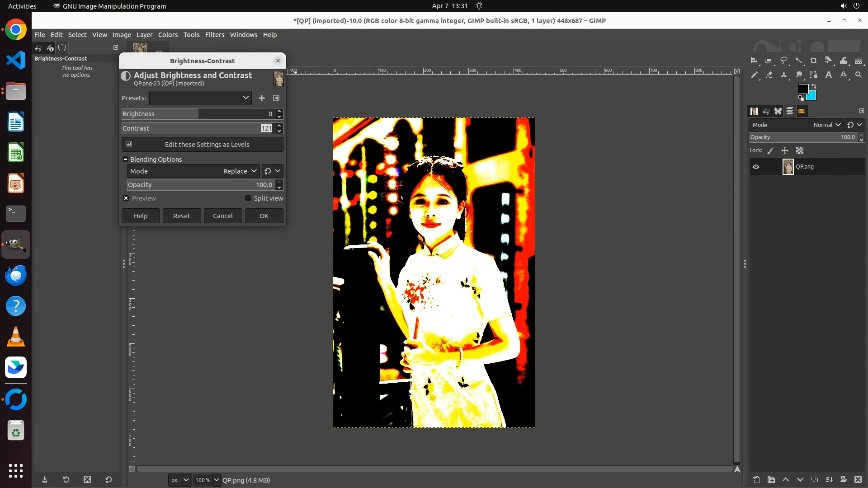The height and width of the screenshot is (488, 868).
Task: Open the Filters menu
Action: 214,35
